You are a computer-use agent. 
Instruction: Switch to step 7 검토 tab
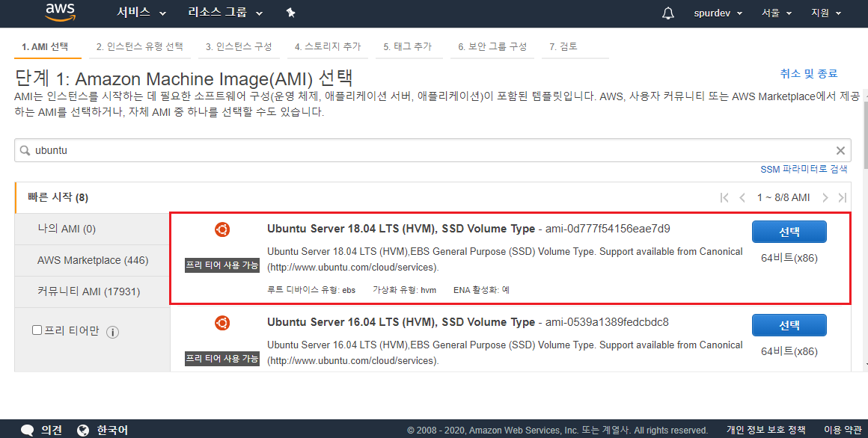tap(575, 47)
